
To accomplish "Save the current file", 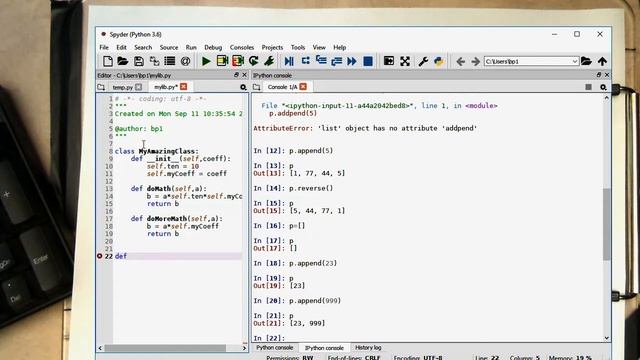I will point(139,61).
